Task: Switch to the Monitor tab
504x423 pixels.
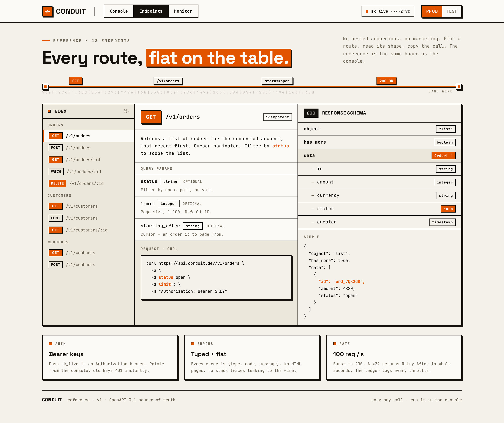Action: (183, 11)
